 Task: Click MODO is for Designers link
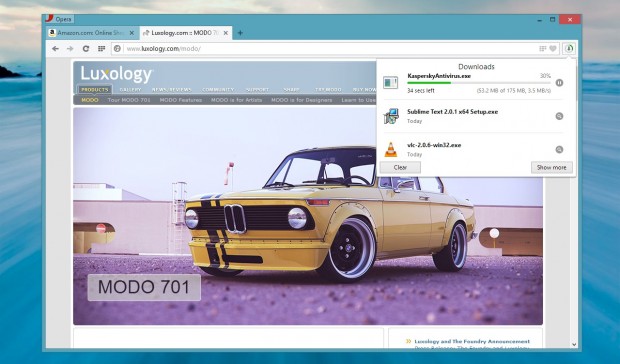coord(302,100)
